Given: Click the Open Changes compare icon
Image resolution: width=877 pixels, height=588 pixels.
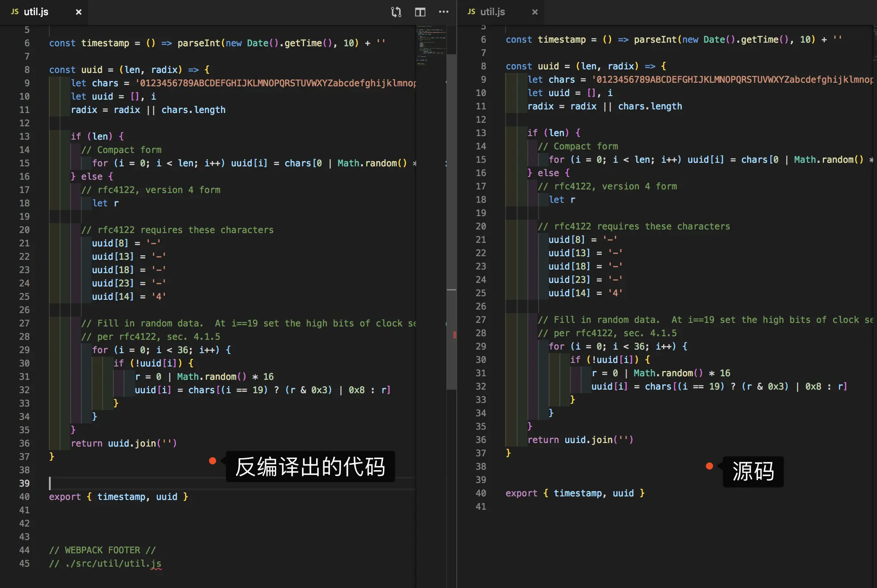Looking at the screenshot, I should click(396, 12).
